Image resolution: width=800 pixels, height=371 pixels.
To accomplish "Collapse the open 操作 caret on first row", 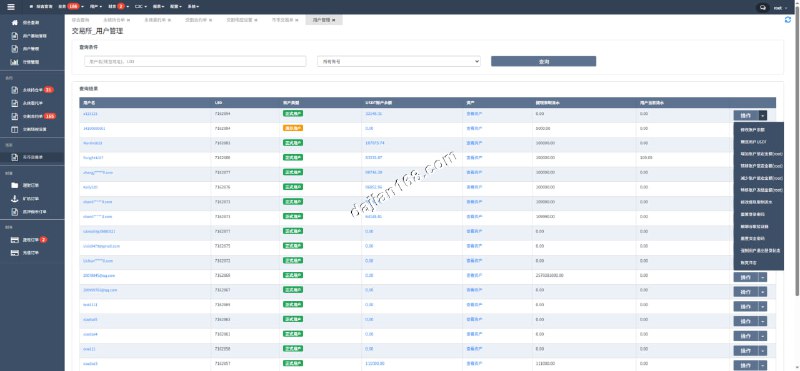I will (763, 115).
